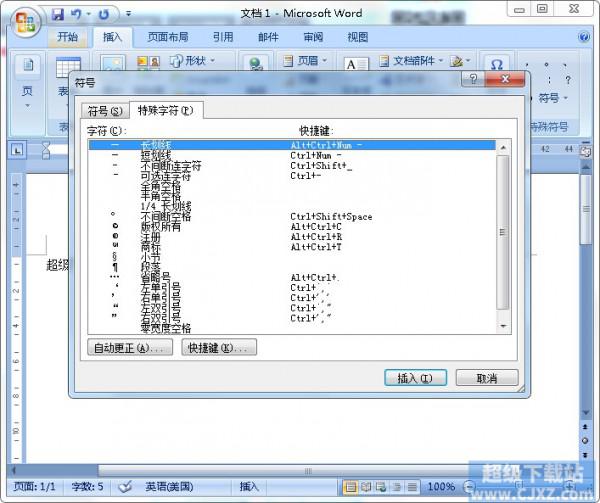The width and height of the screenshot is (600, 503).
Task: Switch to Full Screen Reading view
Action: [366, 487]
